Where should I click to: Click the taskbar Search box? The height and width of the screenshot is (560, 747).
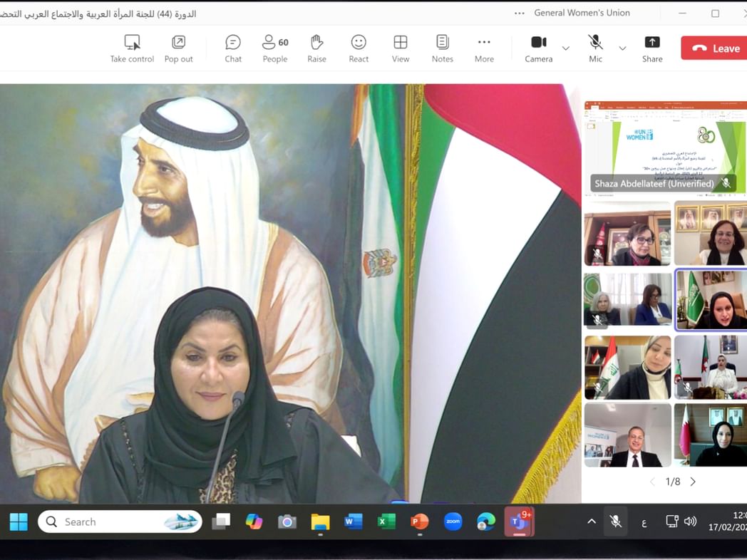(x=120, y=522)
